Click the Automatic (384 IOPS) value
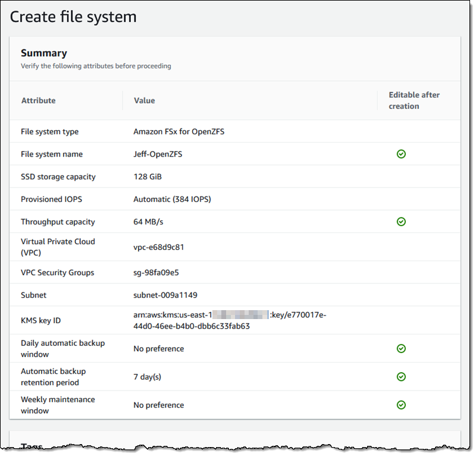 (172, 199)
